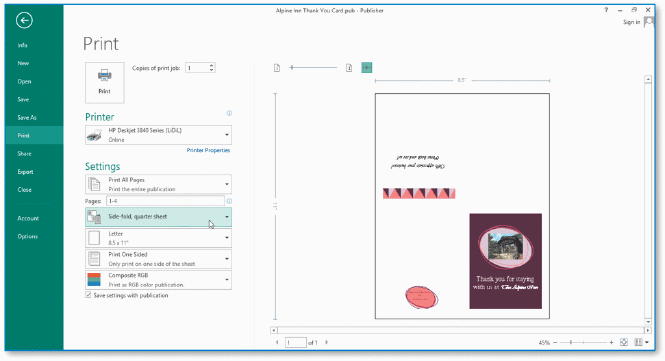Viewport: 665px width, 361px height.
Task: Expand the Composite RGB color dropdown
Action: 159,280
